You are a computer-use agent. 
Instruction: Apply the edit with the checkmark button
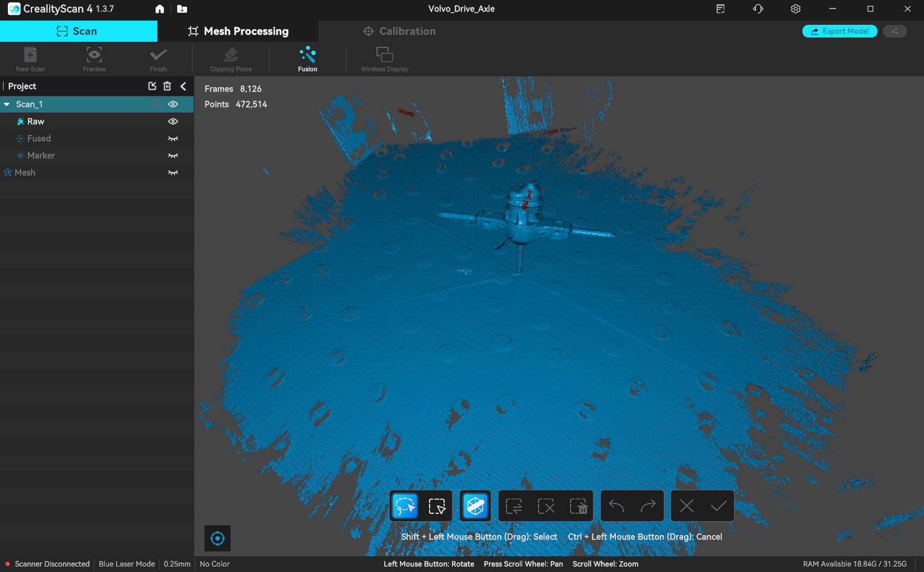click(x=718, y=506)
